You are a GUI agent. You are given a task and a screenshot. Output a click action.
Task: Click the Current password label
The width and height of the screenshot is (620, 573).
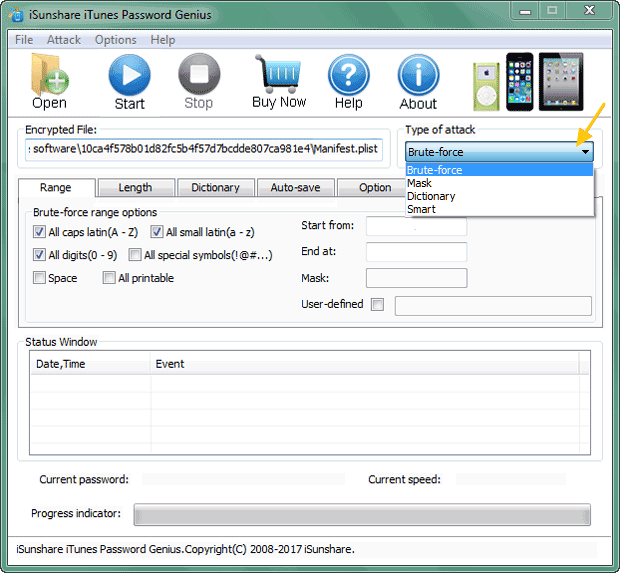(84, 480)
